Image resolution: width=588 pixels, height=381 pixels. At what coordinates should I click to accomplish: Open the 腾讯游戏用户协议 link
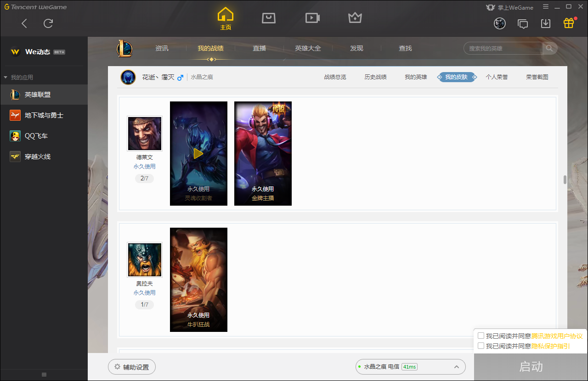[557, 336]
